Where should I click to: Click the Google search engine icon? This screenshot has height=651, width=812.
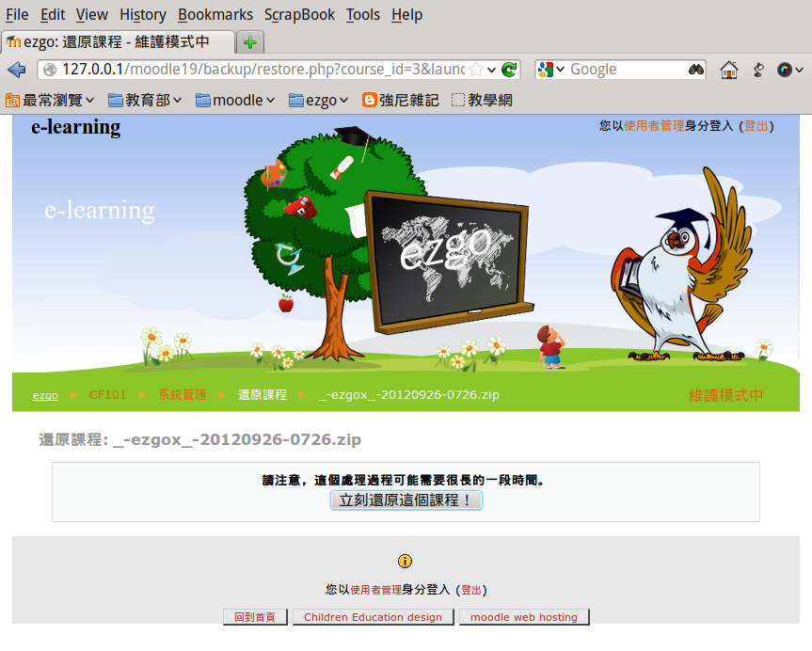pyautogui.click(x=546, y=70)
